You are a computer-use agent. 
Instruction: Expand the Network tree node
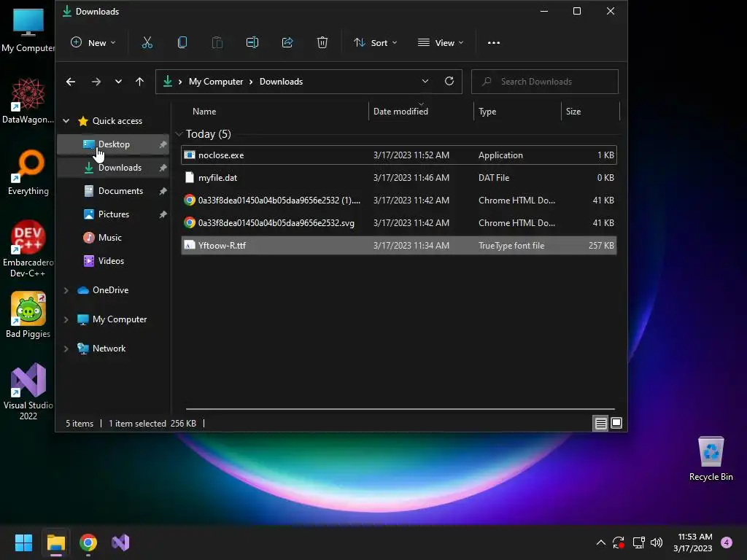tap(66, 349)
